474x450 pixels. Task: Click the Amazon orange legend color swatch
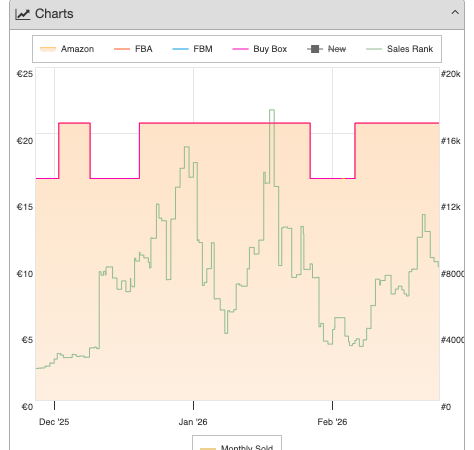coord(48,49)
